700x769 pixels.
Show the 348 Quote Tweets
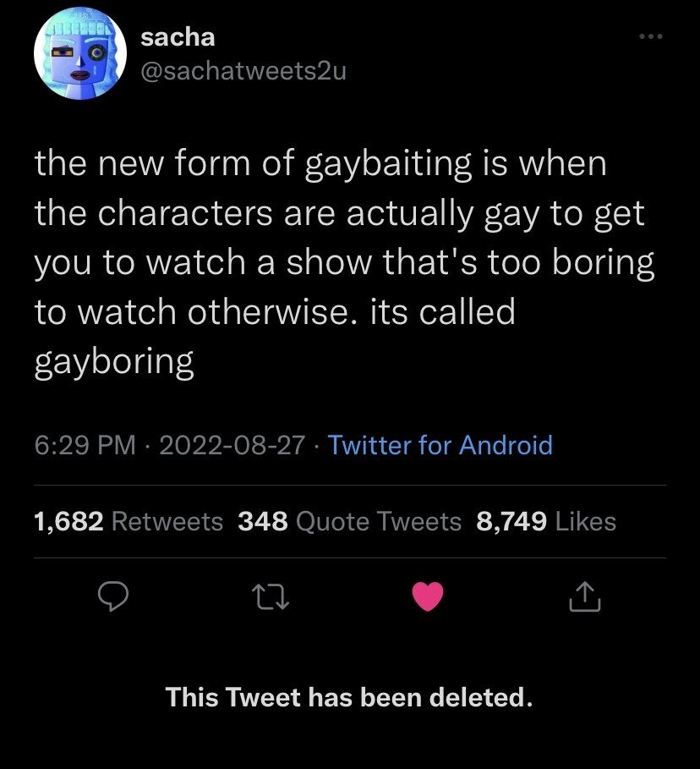[350, 522]
